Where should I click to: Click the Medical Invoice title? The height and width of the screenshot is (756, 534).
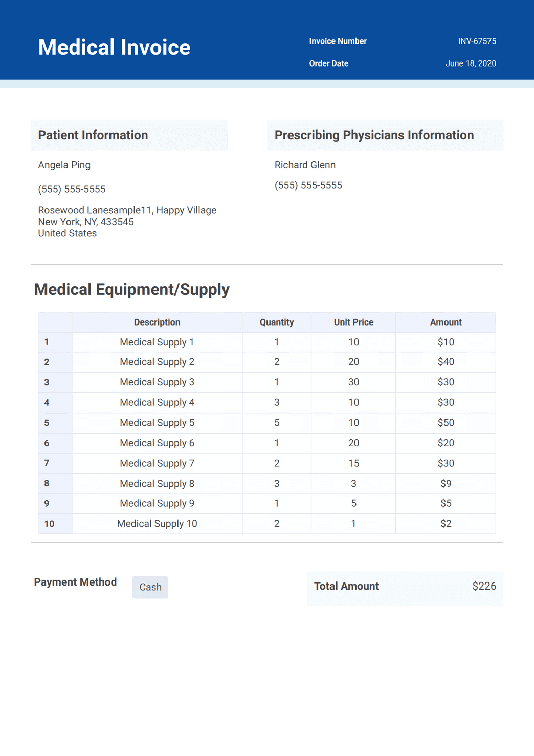[114, 48]
